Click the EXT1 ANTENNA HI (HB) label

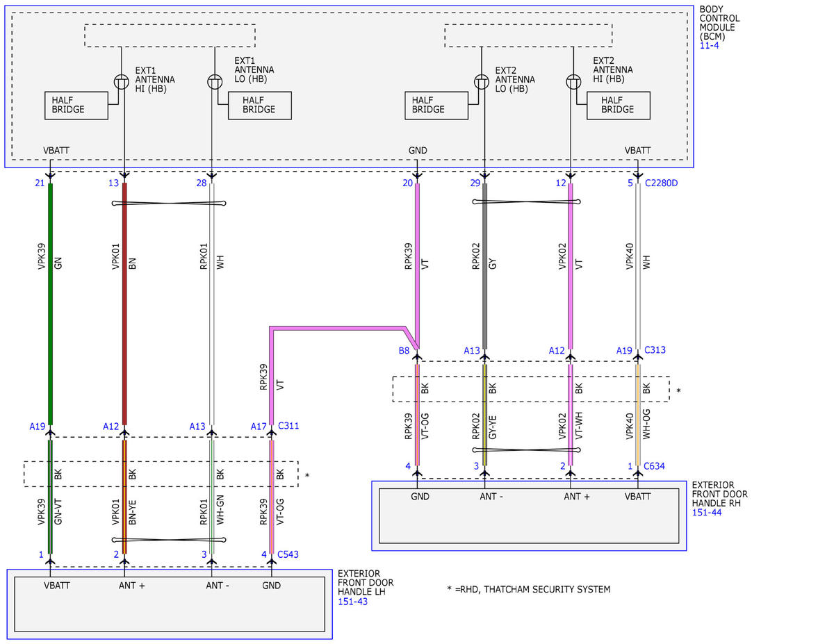pyautogui.click(x=155, y=80)
